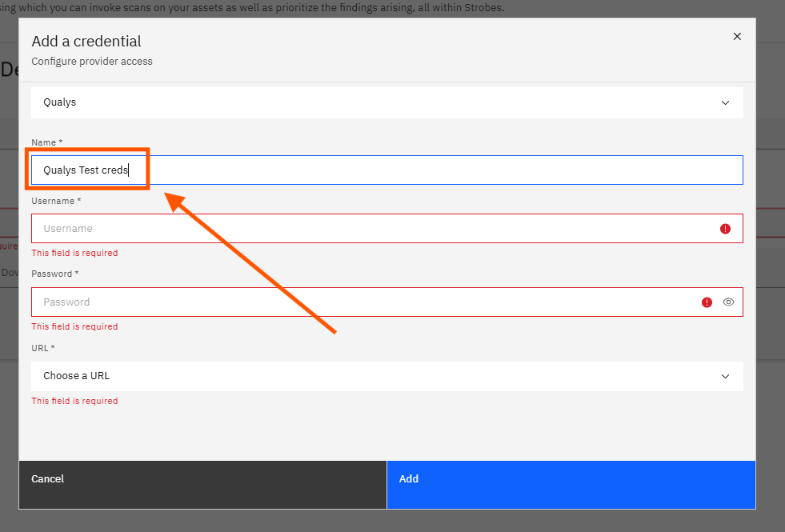
Task: Click the Username * field label
Action: [56, 201]
